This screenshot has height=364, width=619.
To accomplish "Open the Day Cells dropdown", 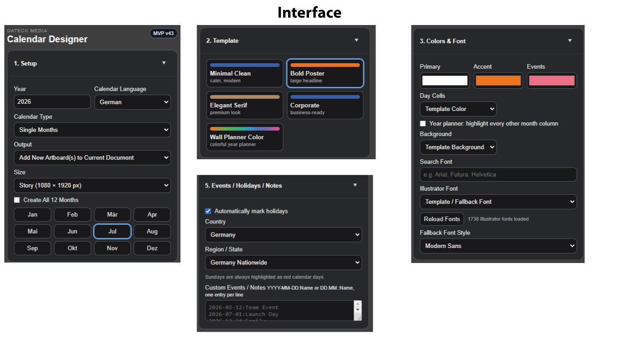I will pyautogui.click(x=458, y=109).
